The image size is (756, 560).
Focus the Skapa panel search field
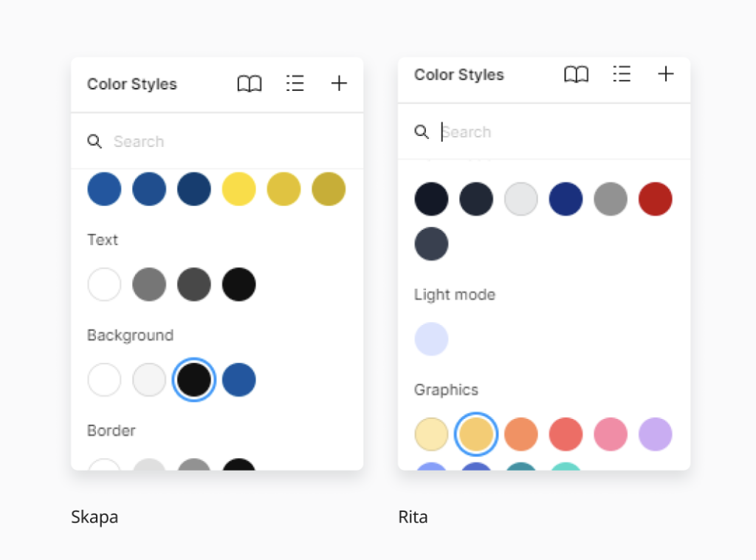point(221,141)
